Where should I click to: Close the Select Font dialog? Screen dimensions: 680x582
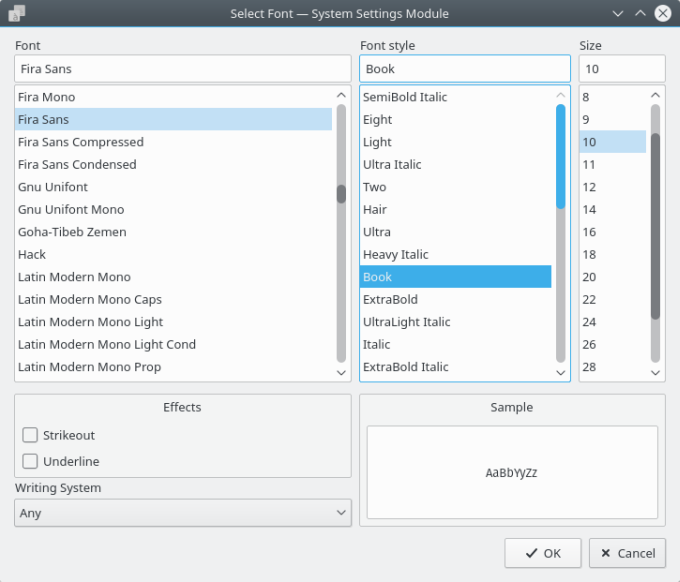663,13
